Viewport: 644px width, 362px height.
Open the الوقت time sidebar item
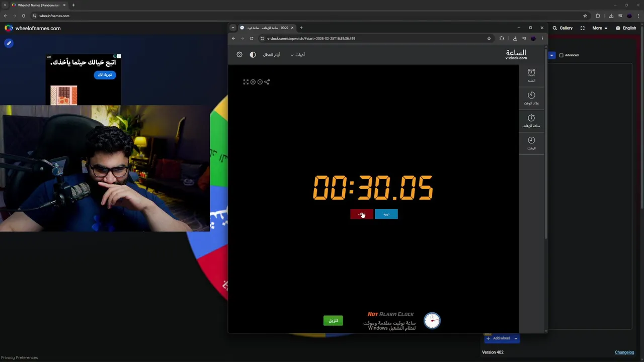[531, 143]
